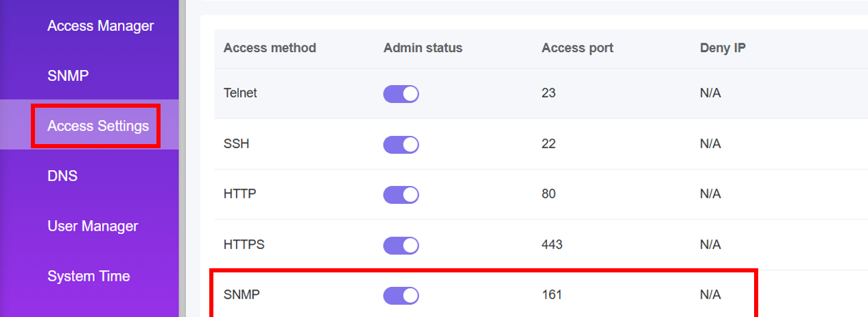Select Access Settings in the sidebar

tap(97, 126)
